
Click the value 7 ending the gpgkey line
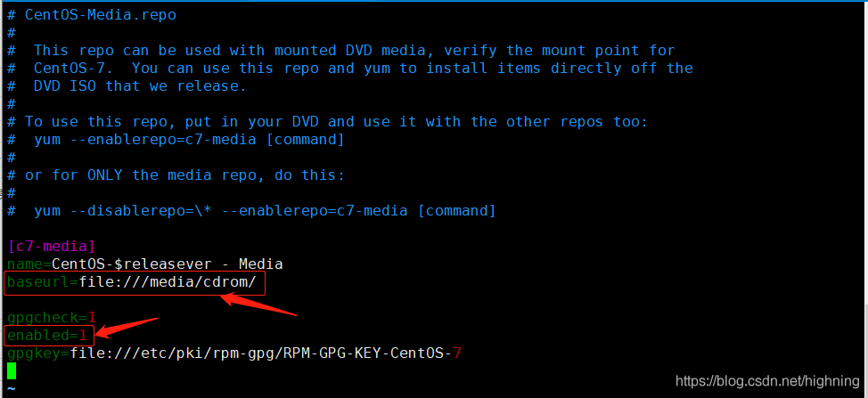click(x=456, y=353)
